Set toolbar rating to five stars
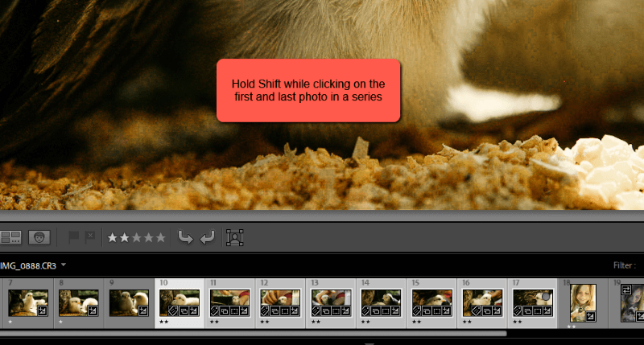 160,237
